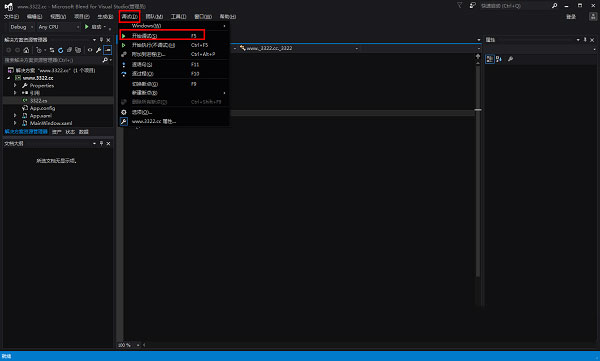Image resolution: width=600 pixels, height=361 pixels.
Task: Expand the MainWindow.xaml node
Action: point(15,123)
